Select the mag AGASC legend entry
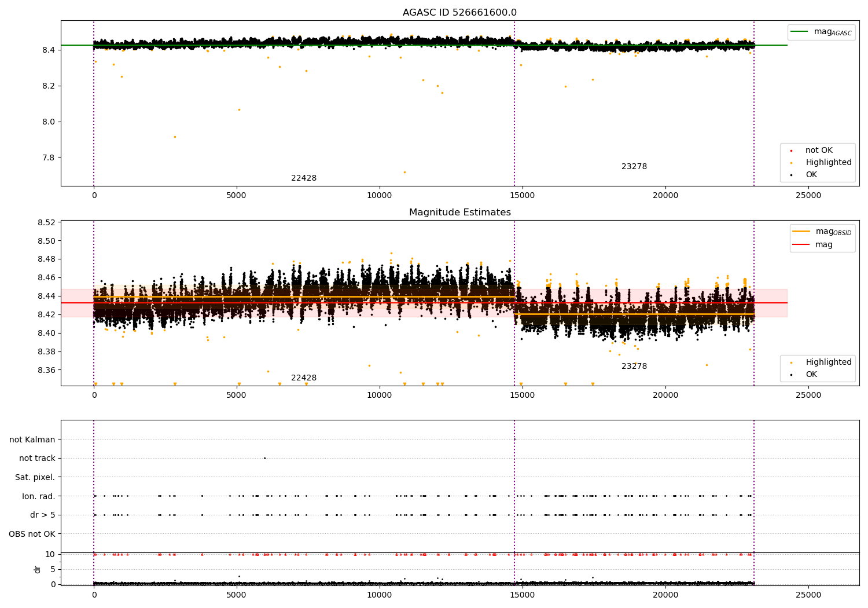Image resolution: width=868 pixels, height=608 pixels. pos(821,32)
